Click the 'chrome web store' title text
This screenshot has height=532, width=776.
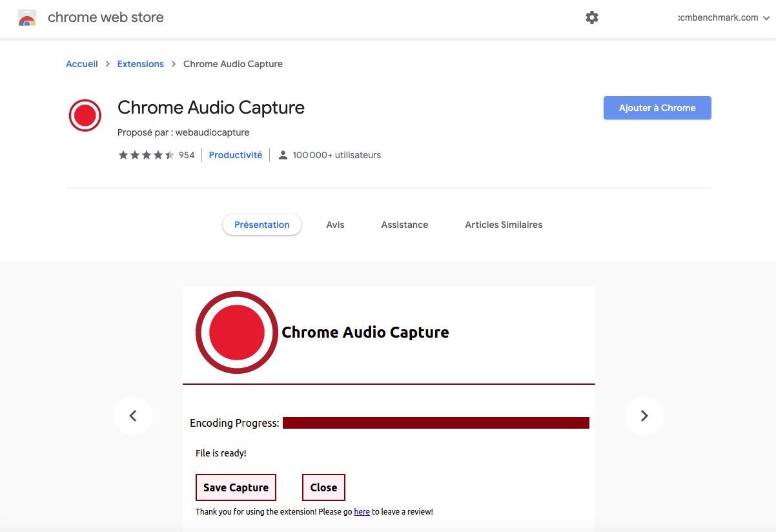pyautogui.click(x=106, y=17)
